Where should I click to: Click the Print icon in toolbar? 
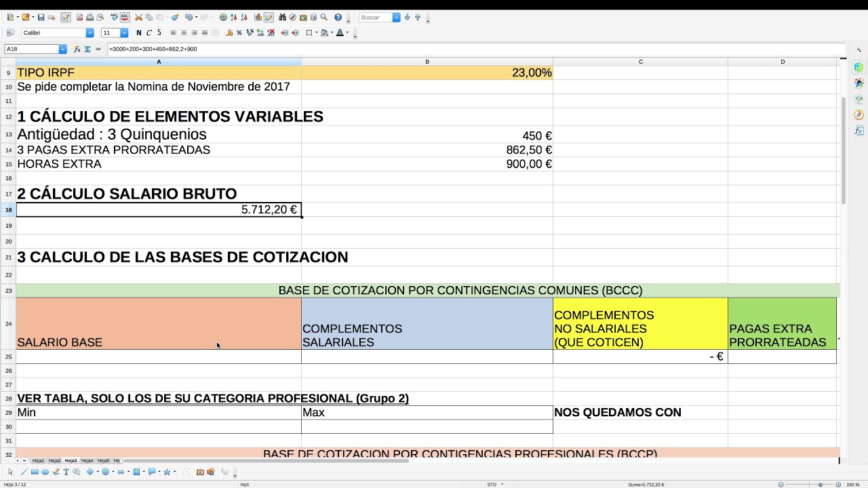tap(90, 17)
